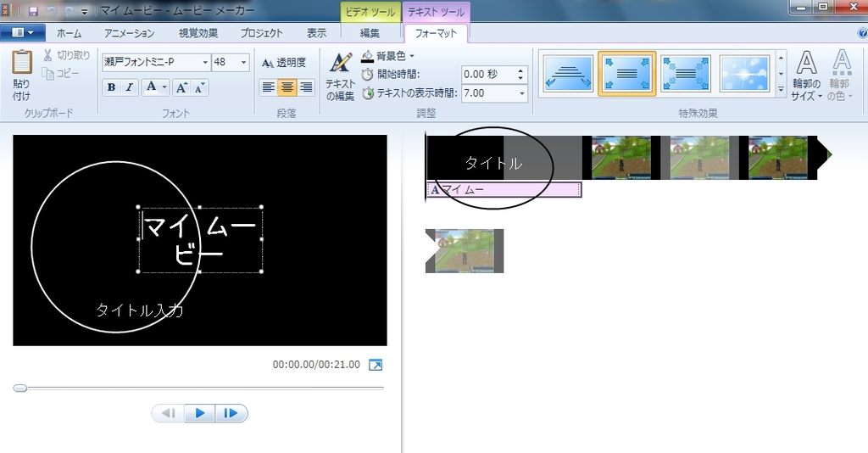Open the 視覚効果 ribbon tab

(x=198, y=33)
